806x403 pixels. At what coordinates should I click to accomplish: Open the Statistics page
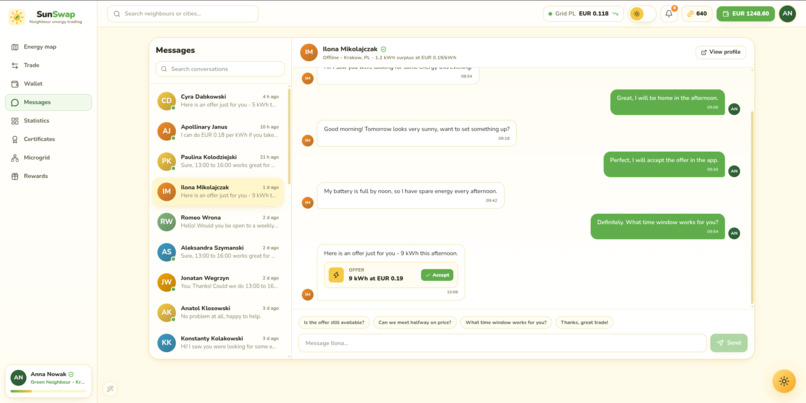point(48,121)
